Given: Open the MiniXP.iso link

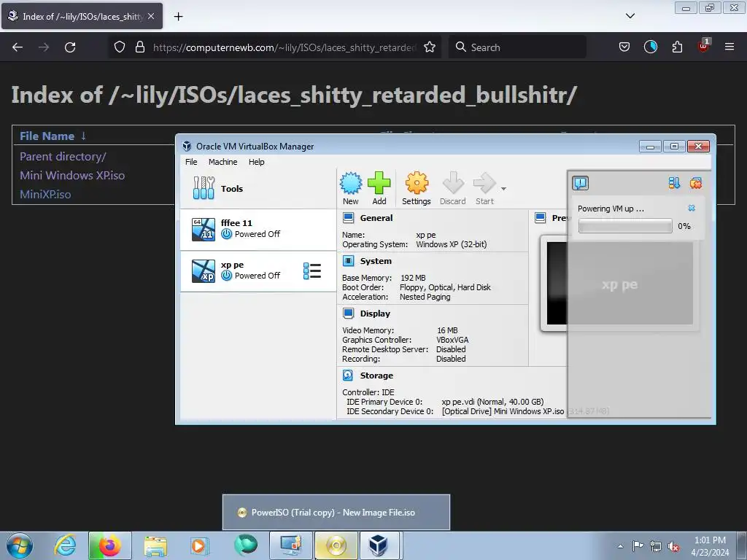Looking at the screenshot, I should pos(45,194).
